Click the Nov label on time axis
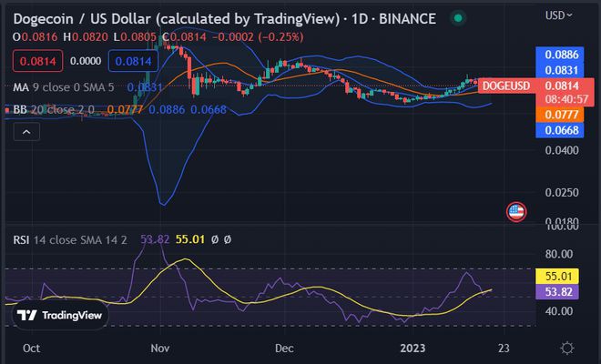The height and width of the screenshot is (364, 601). [160, 348]
